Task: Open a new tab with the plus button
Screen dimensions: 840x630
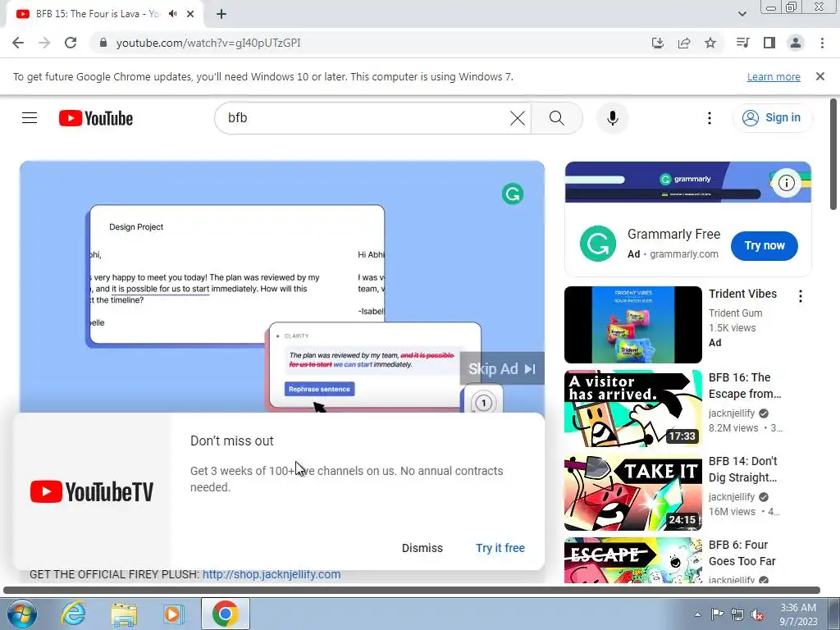Action: tap(221, 14)
